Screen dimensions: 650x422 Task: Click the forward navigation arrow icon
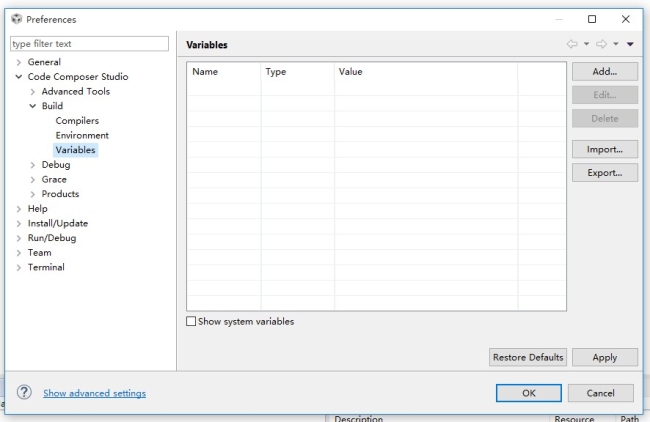point(601,44)
